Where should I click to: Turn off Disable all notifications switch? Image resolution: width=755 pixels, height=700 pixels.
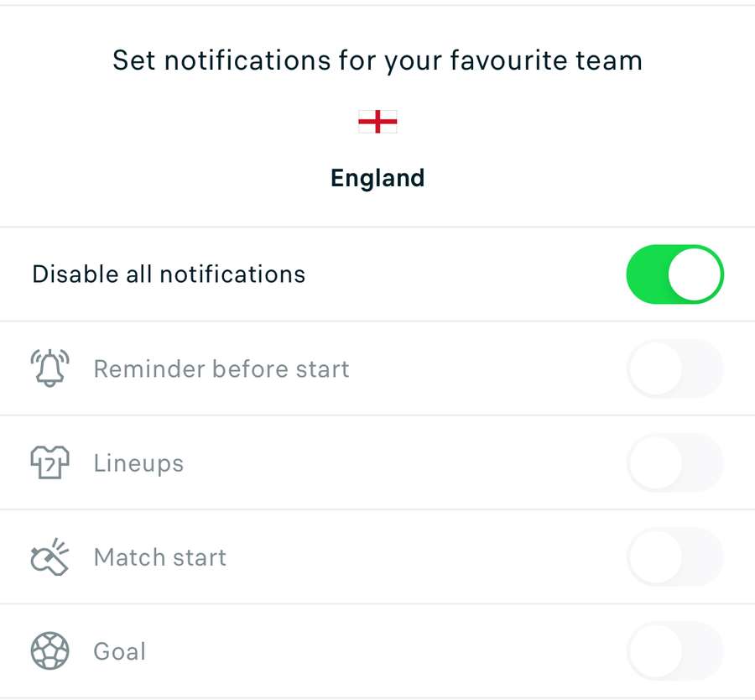point(674,274)
